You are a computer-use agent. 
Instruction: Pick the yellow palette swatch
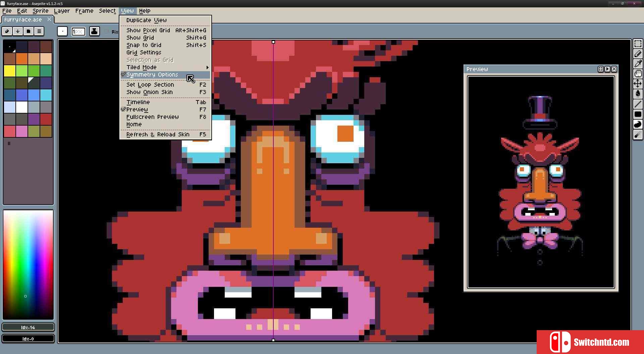(x=10, y=71)
